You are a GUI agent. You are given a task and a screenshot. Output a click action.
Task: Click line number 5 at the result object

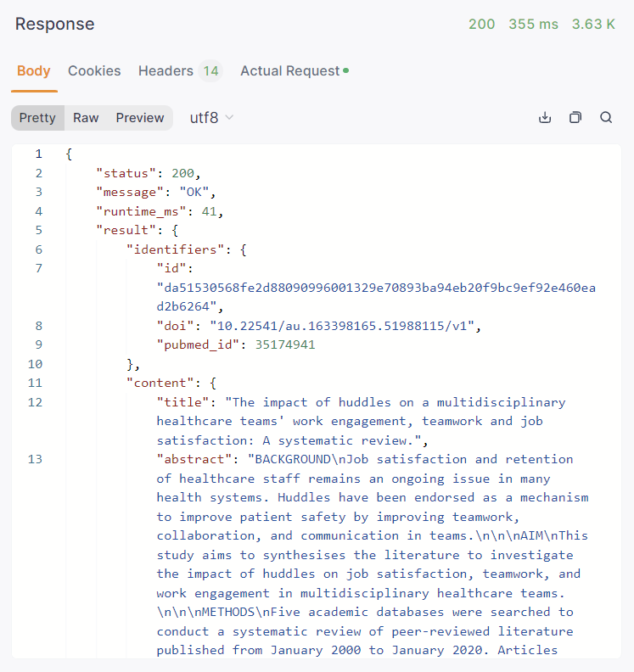point(38,230)
